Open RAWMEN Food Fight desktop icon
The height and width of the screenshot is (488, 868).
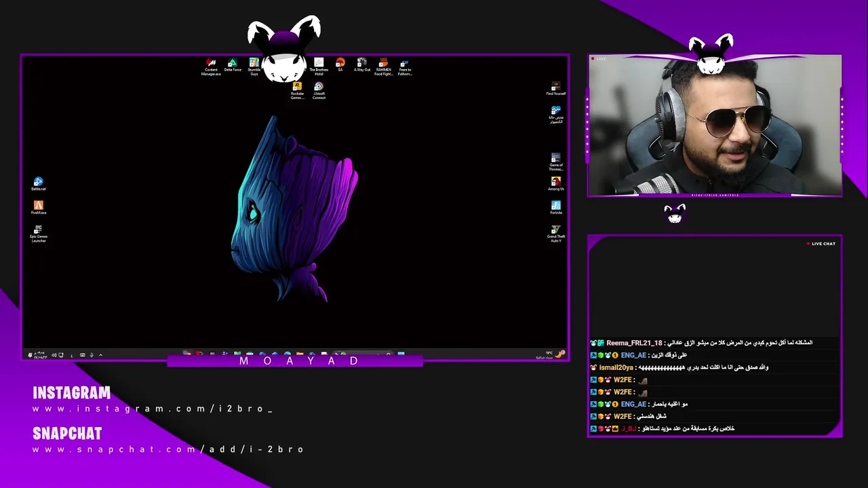[x=383, y=67]
